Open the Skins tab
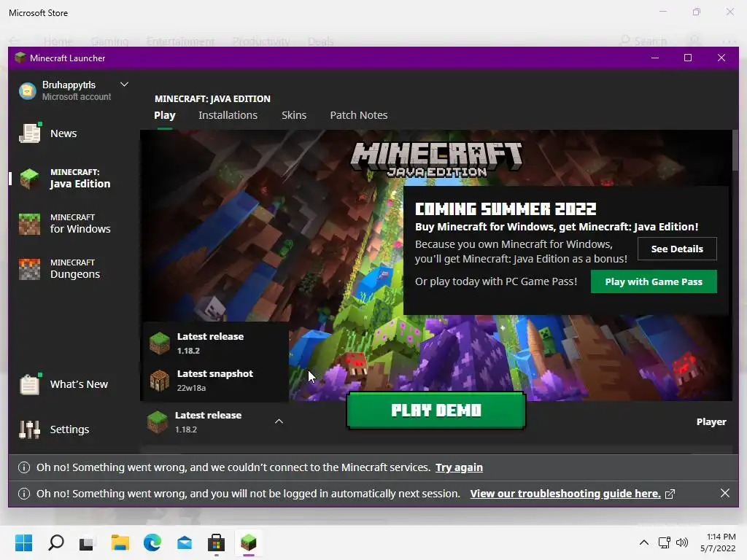The width and height of the screenshot is (747, 560). click(294, 115)
